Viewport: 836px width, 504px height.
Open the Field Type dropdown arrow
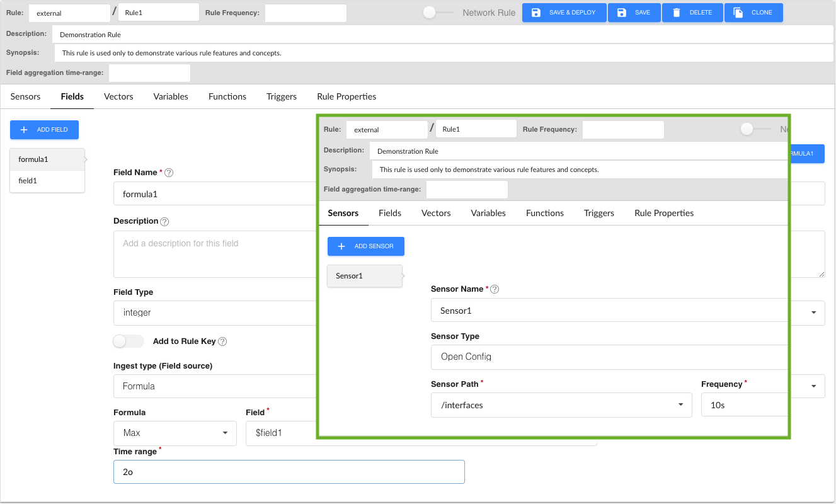click(x=813, y=312)
